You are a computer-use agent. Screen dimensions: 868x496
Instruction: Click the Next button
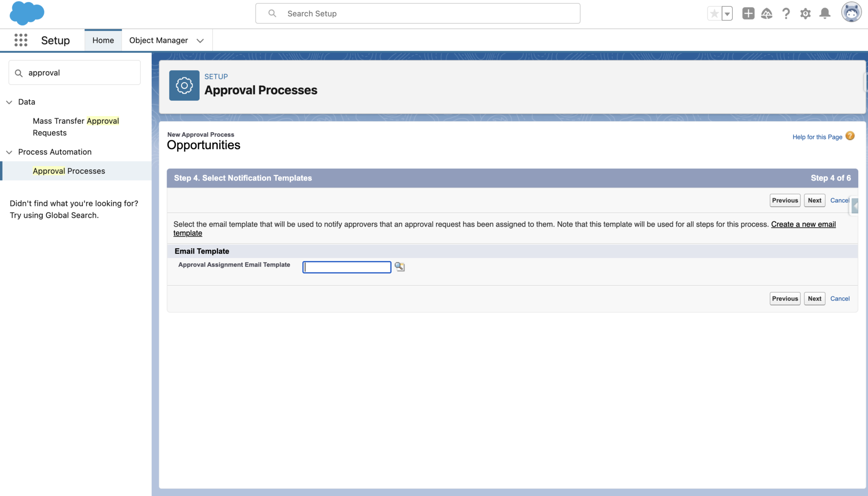pyautogui.click(x=814, y=200)
